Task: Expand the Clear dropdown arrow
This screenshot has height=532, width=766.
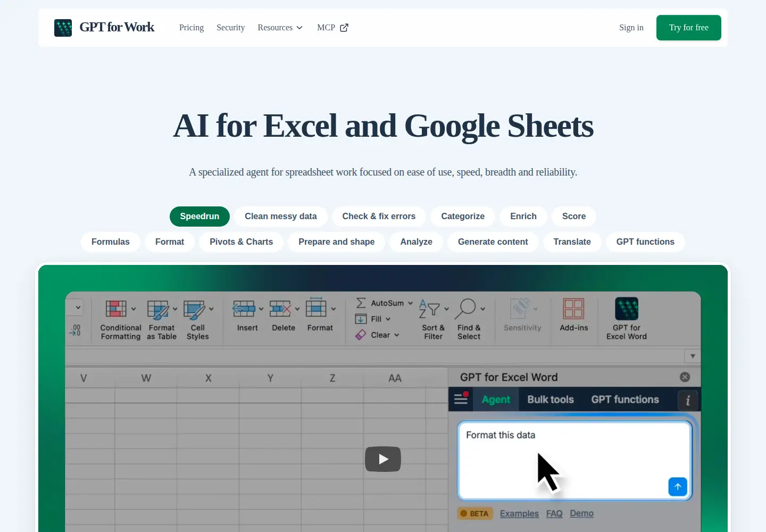Action: [x=396, y=335]
